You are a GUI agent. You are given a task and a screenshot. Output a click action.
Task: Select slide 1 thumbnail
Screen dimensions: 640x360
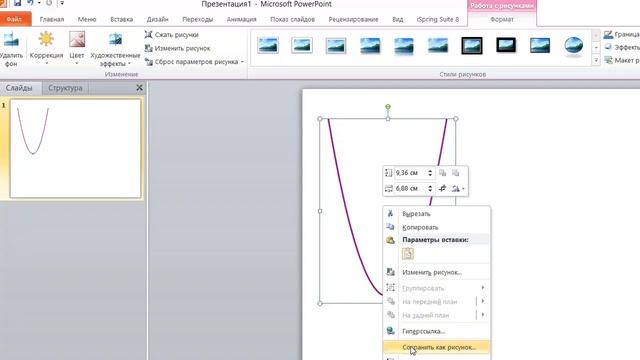[x=76, y=149]
